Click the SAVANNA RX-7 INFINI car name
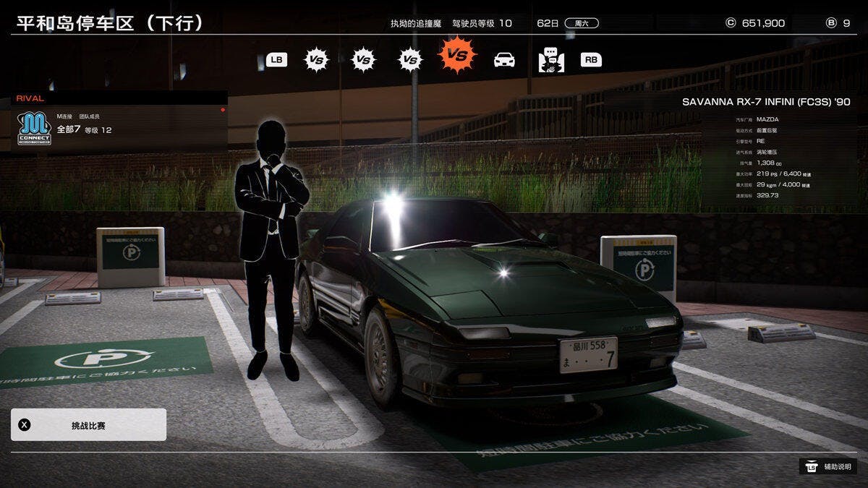 click(x=766, y=102)
